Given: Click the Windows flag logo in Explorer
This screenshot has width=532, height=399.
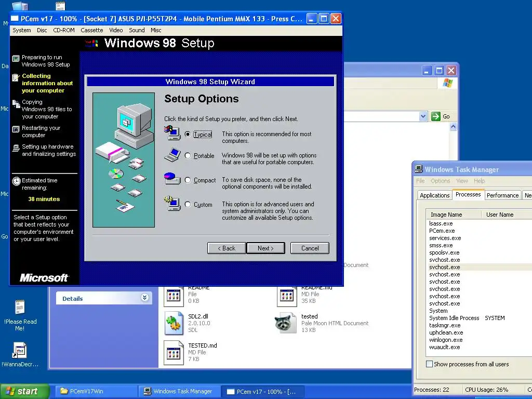Looking at the screenshot, I should (447, 83).
